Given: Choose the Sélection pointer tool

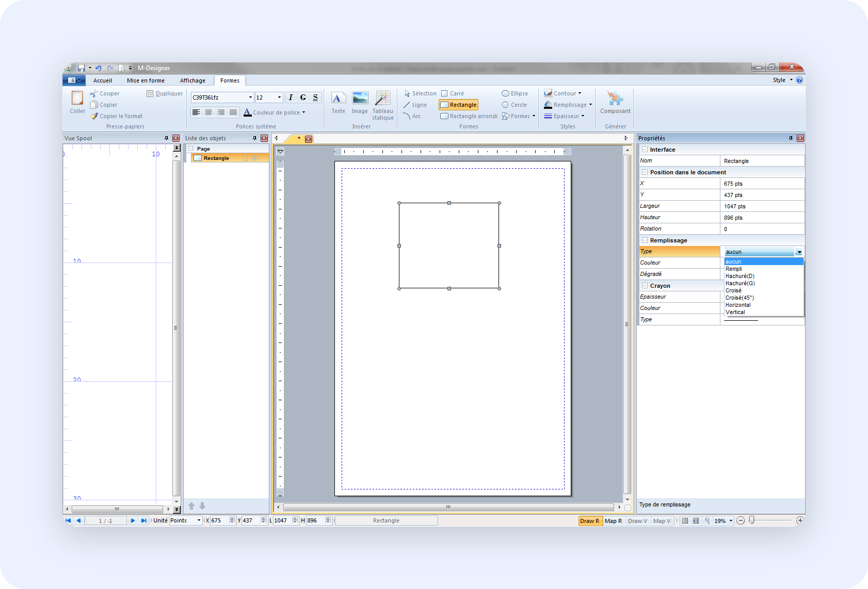Looking at the screenshot, I should click(x=420, y=93).
